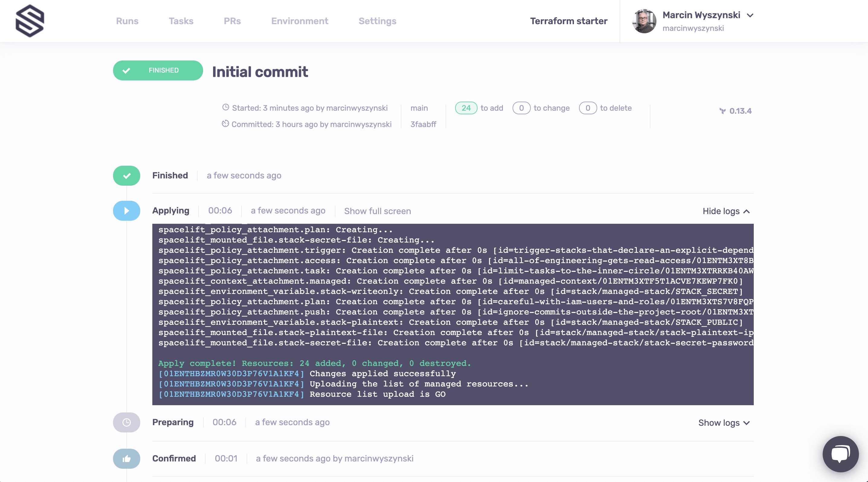Click the green checkmark Finished step icon
Image resolution: width=868 pixels, height=482 pixels.
pos(126,176)
